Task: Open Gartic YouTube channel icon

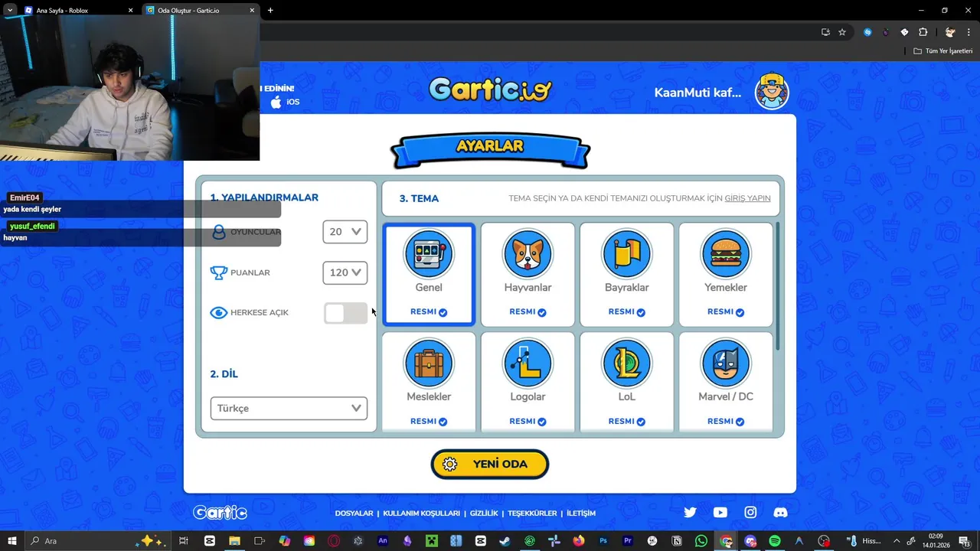Action: click(x=720, y=513)
